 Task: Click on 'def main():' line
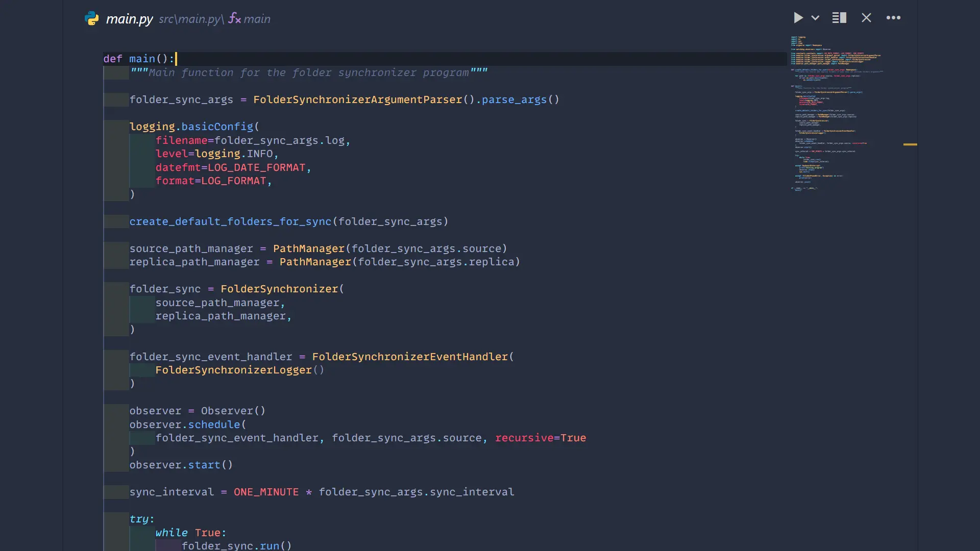coord(139,59)
